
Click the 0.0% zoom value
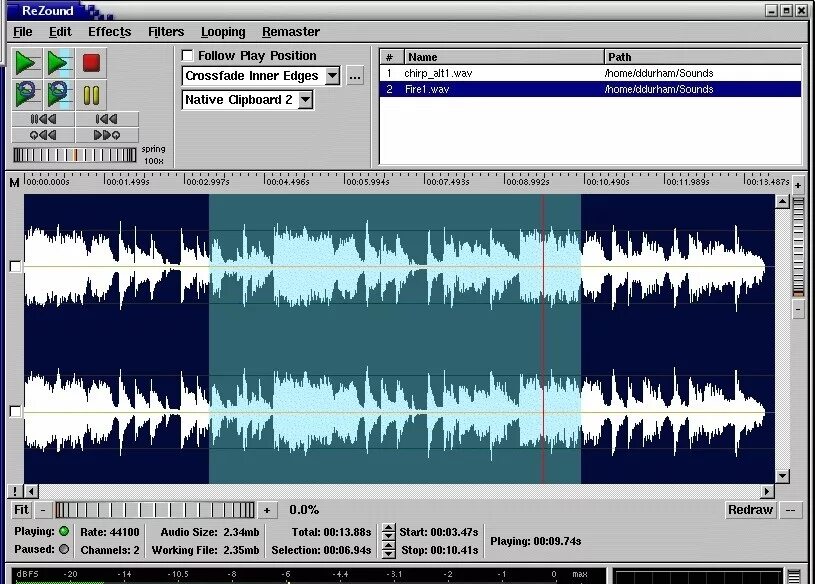click(304, 510)
